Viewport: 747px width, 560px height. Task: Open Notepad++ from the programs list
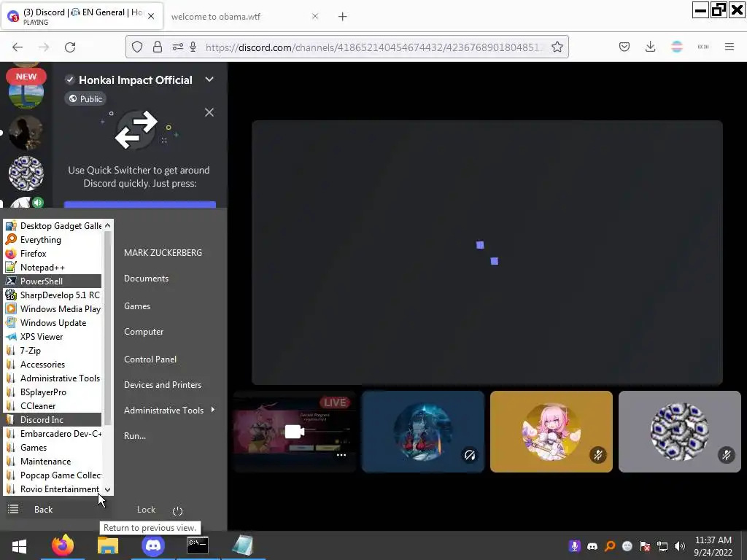coord(53,267)
